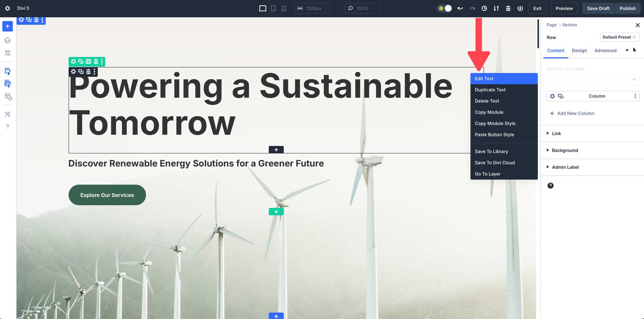The image size is (644, 319).
Task: Open the Column Structure dropdown
Action: click(x=593, y=80)
